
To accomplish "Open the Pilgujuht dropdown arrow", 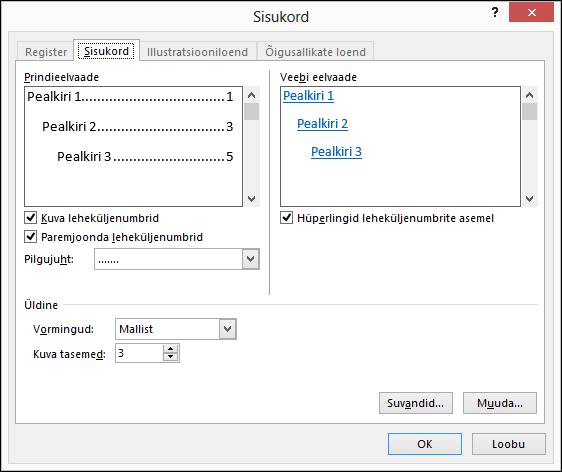I will pyautogui.click(x=251, y=259).
